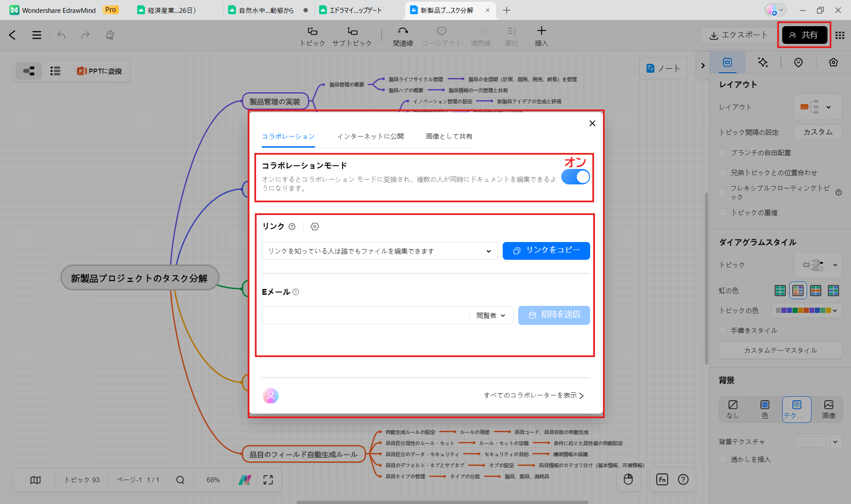Screen dimensions: 851x504
Task: Click the link settings gear icon
Action: 315,227
